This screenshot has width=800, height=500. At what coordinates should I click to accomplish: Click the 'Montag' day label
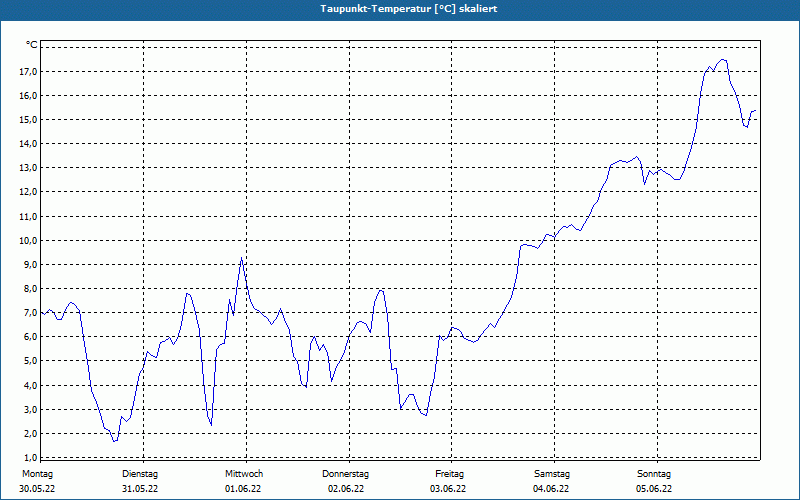(x=37, y=474)
